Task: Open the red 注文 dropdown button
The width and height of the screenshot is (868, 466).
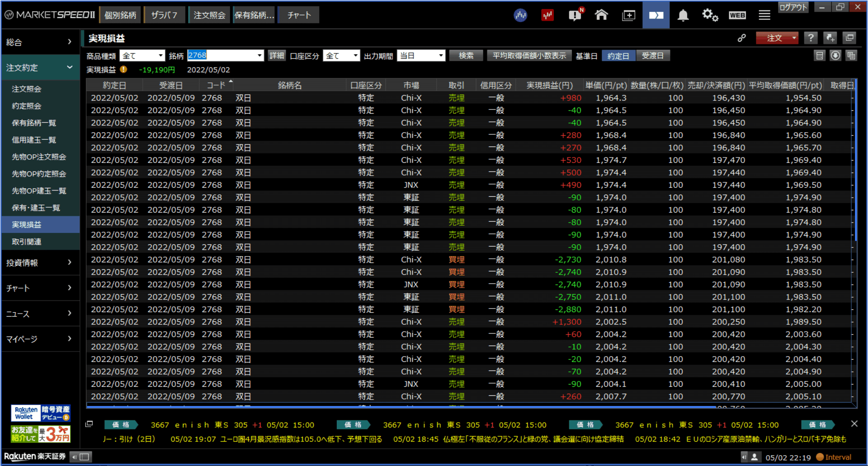Action: tap(777, 38)
